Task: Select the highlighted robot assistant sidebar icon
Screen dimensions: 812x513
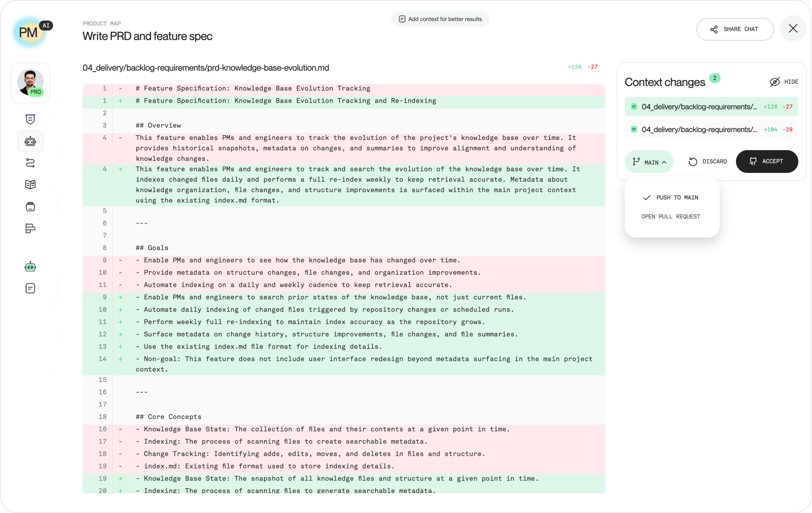Action: tap(30, 141)
